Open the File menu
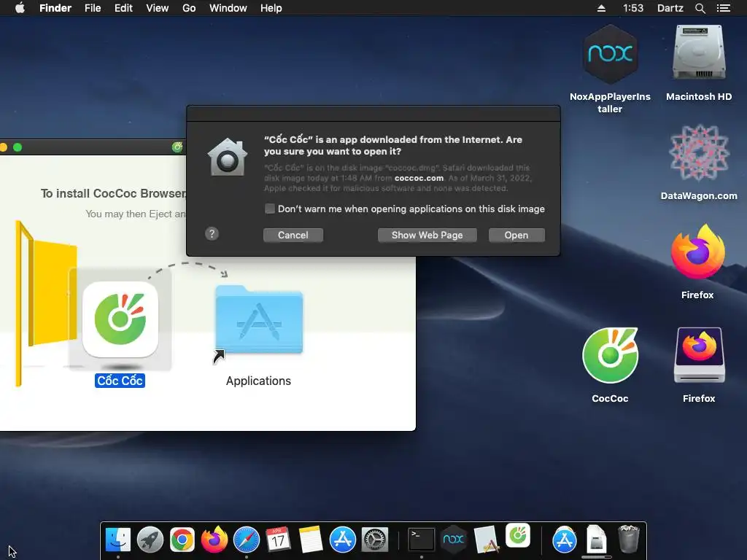This screenshot has width=747, height=560. (x=93, y=8)
